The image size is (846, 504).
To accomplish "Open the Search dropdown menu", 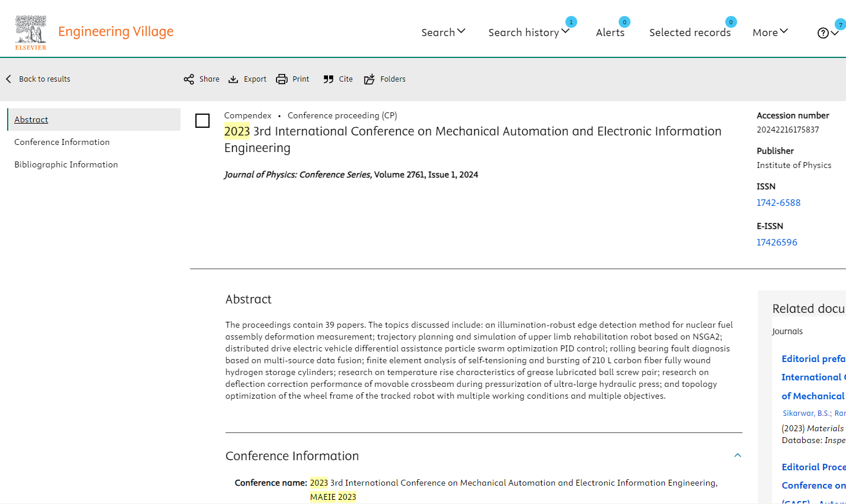I will click(x=443, y=32).
